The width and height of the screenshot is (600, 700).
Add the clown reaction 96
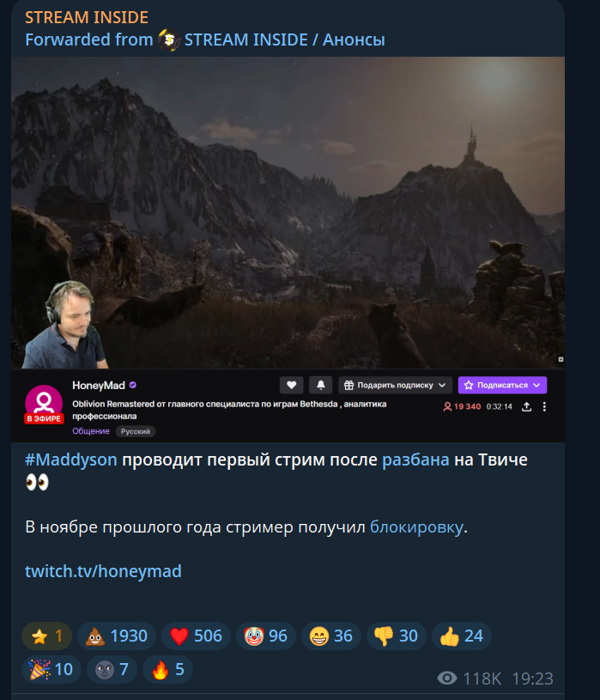[x=265, y=636]
